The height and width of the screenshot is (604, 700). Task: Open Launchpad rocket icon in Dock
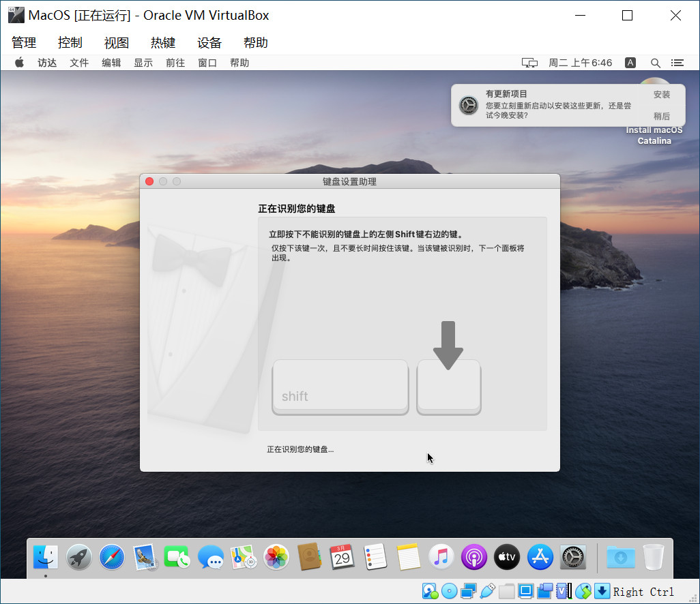click(x=79, y=557)
